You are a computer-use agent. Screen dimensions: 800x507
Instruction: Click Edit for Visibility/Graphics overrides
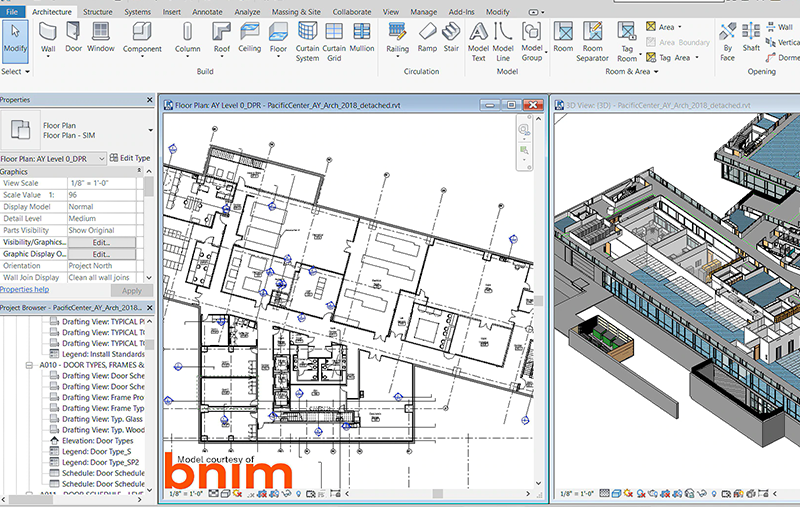point(102,242)
